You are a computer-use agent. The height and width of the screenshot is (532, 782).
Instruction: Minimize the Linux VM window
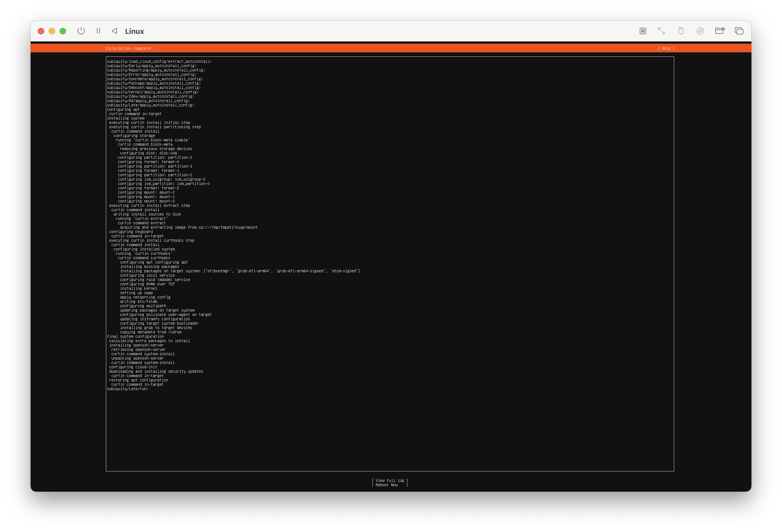point(52,31)
